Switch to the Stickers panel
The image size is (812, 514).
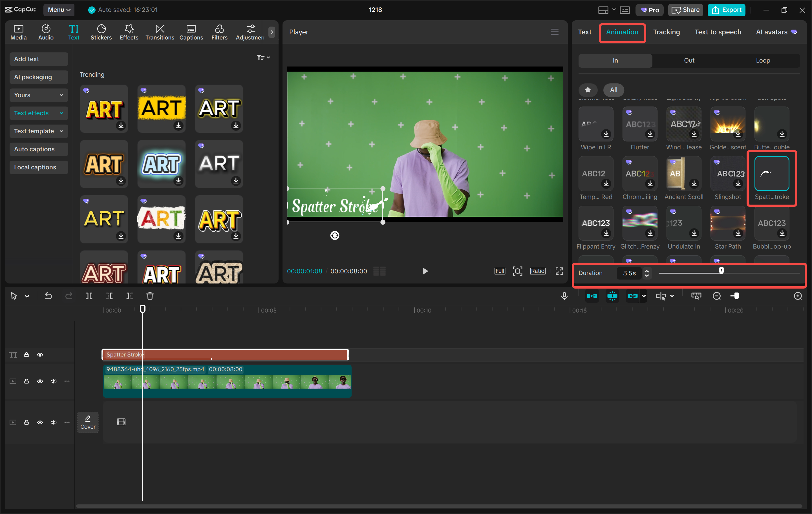click(x=101, y=32)
